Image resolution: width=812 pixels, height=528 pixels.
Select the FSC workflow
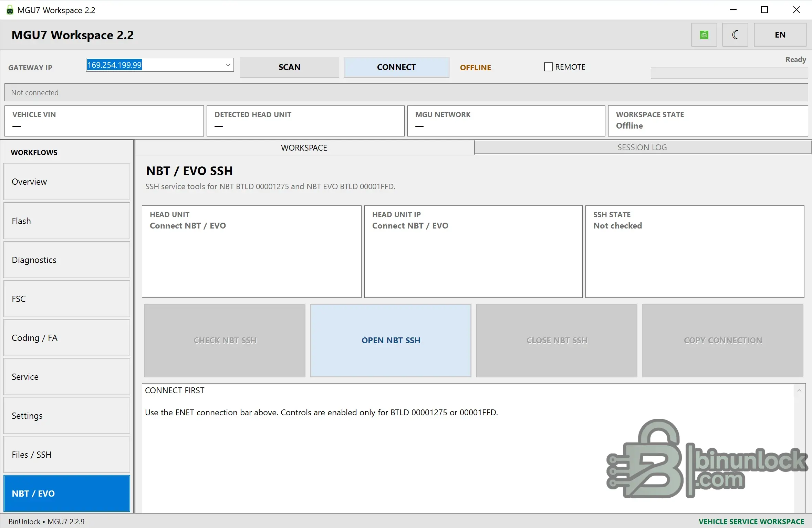tap(67, 299)
